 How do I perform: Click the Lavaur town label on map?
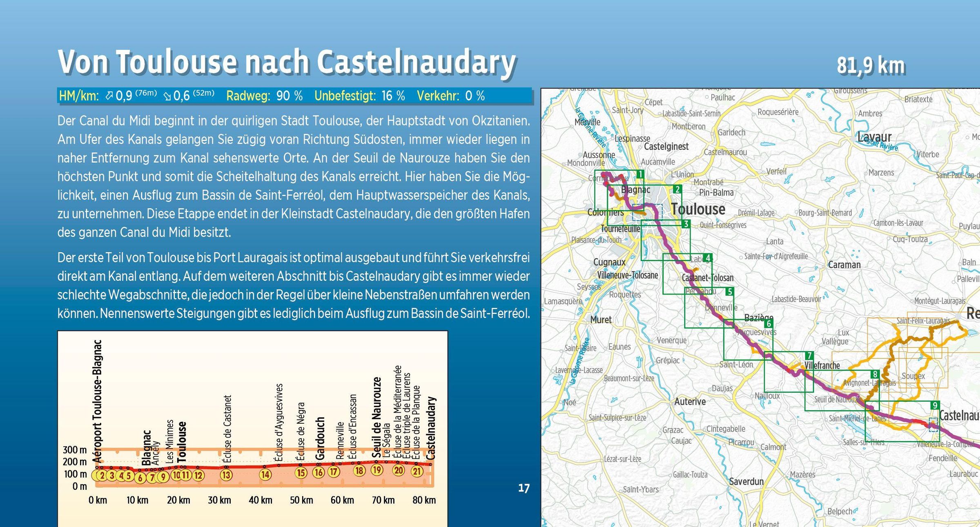coord(874,137)
